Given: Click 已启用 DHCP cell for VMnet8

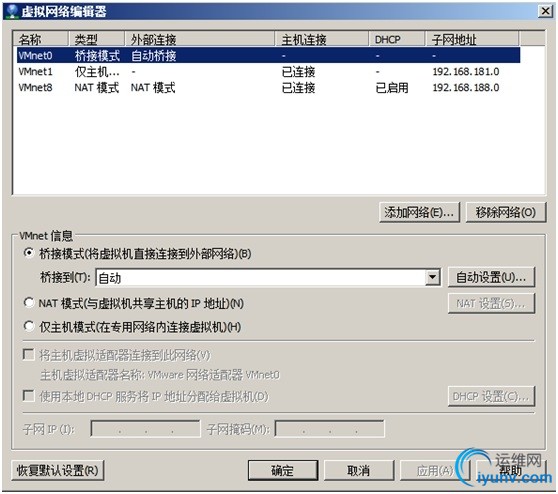Looking at the screenshot, I should [392, 88].
